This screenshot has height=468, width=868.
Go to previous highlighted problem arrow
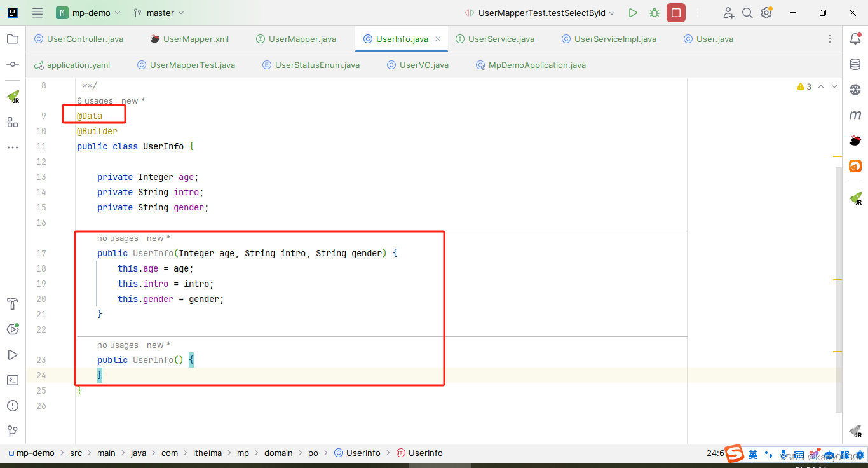pyautogui.click(x=821, y=86)
